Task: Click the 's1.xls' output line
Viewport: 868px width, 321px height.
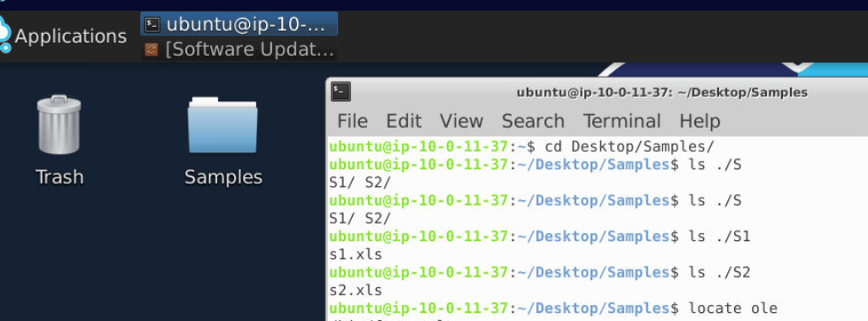Action: [356, 254]
